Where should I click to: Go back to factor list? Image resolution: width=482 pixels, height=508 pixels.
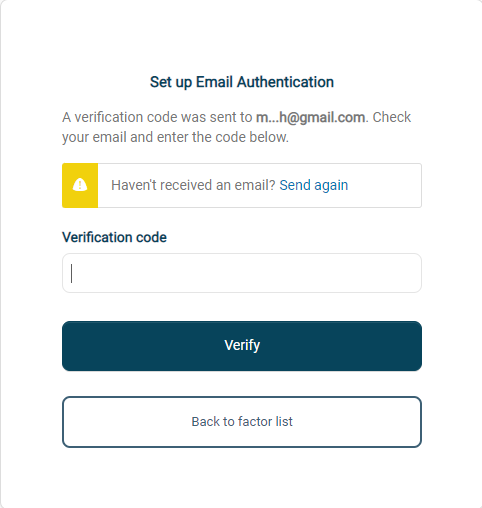coord(242,422)
